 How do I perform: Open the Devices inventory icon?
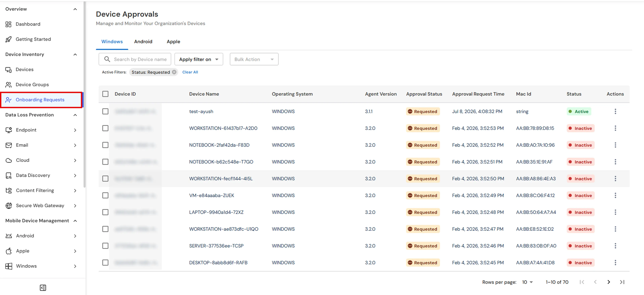(x=9, y=70)
